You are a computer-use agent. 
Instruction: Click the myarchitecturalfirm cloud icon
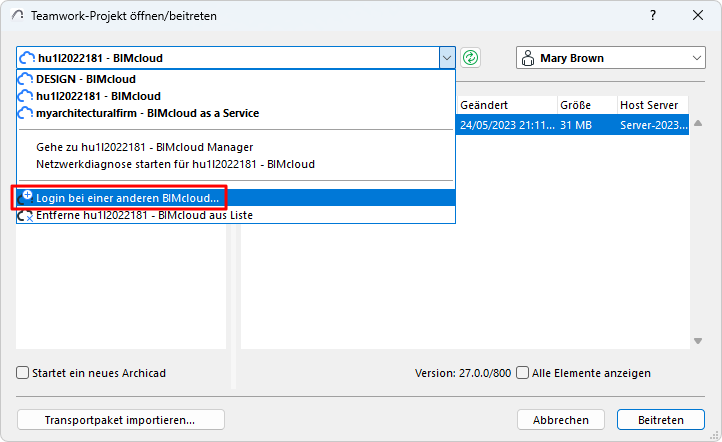[x=26, y=113]
